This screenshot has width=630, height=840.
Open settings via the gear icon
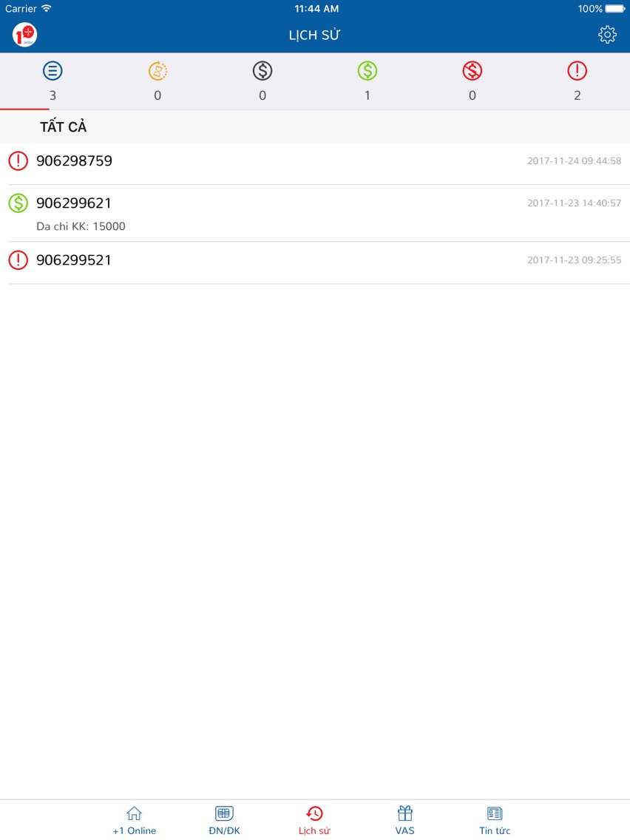tap(607, 35)
